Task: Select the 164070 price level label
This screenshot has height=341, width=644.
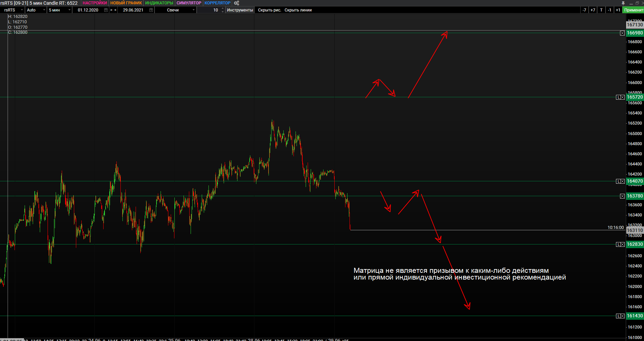Action: (x=635, y=181)
